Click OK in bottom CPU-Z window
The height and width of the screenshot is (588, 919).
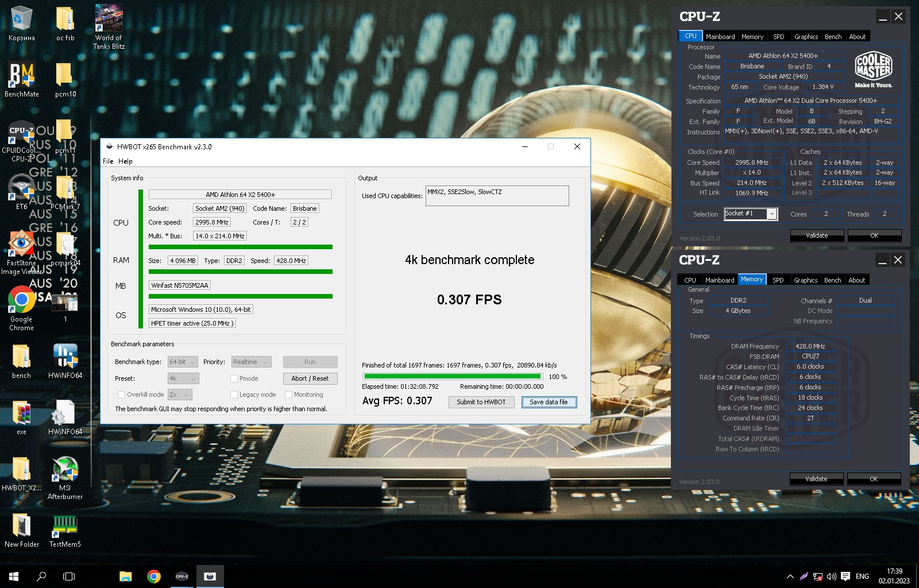[874, 479]
